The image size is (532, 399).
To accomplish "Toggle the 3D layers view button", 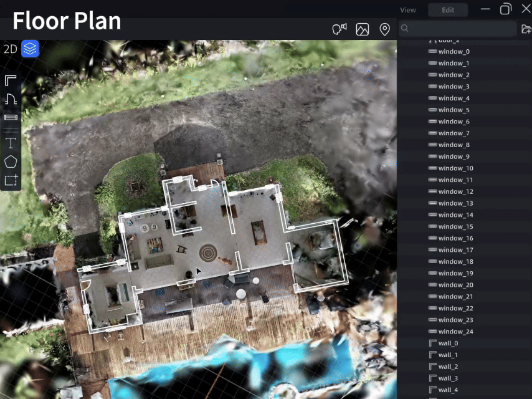I will point(30,49).
